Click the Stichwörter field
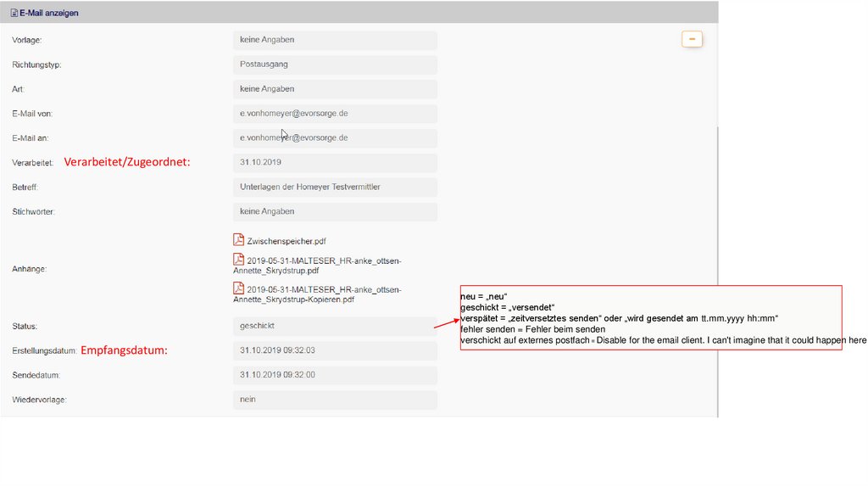This screenshot has height=487, width=868. [335, 212]
